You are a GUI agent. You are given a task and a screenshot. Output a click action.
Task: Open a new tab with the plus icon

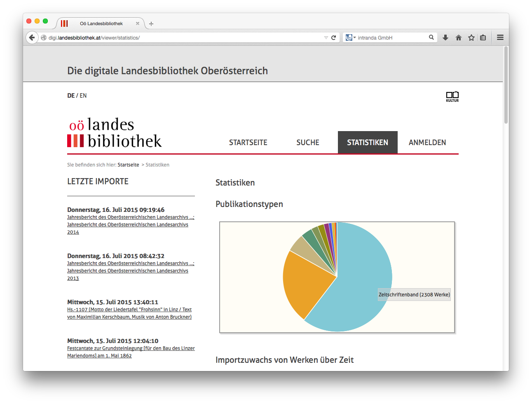[x=151, y=24]
